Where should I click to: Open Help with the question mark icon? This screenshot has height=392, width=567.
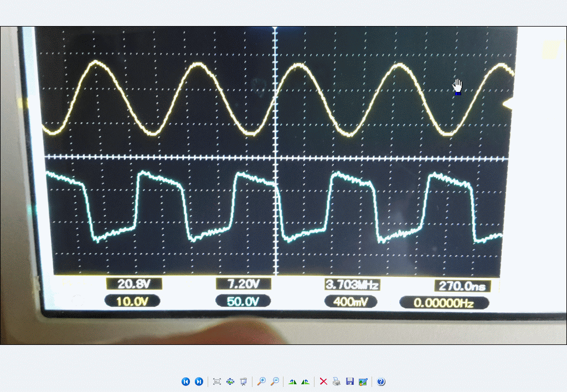[x=381, y=381]
